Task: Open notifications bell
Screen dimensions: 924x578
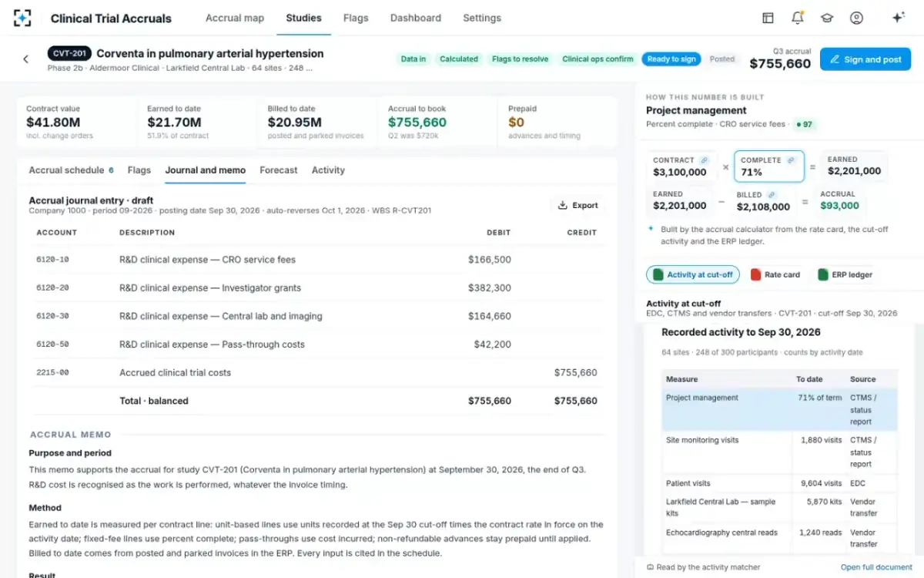Action: (x=798, y=18)
